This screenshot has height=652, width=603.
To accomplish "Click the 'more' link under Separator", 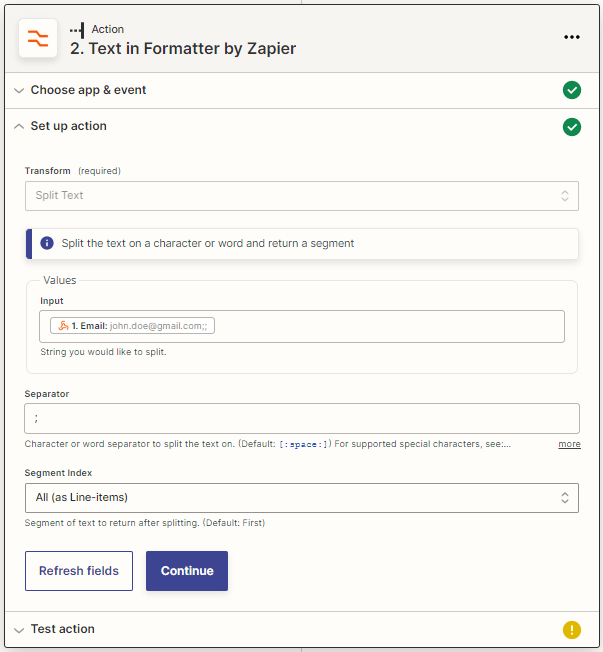I will coord(569,444).
